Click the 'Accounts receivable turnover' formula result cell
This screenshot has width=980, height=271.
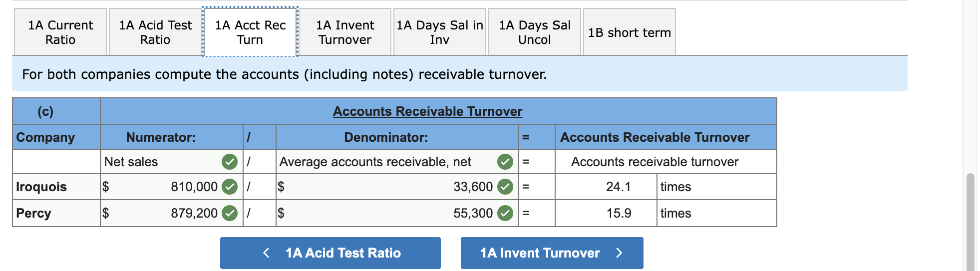[666, 162]
